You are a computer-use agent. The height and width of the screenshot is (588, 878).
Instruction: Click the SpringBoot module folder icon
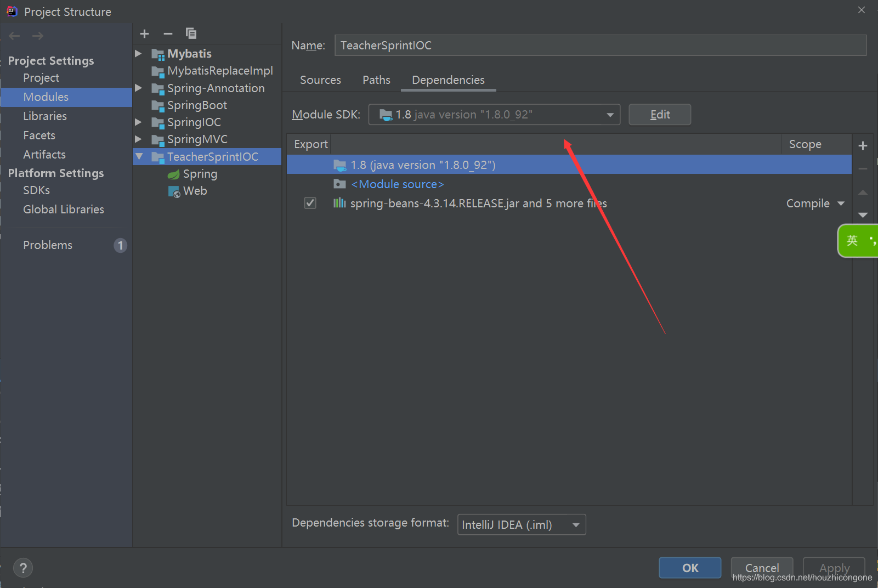(x=158, y=106)
